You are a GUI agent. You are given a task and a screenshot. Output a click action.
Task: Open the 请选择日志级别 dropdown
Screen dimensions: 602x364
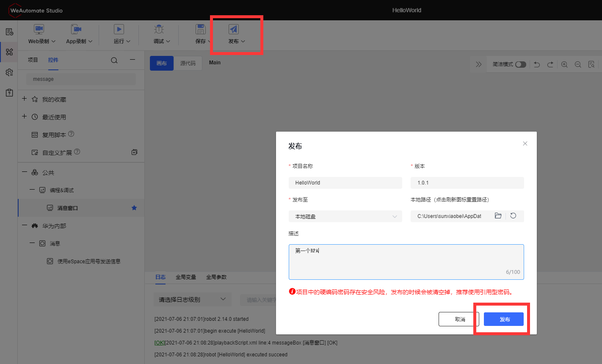(x=192, y=300)
